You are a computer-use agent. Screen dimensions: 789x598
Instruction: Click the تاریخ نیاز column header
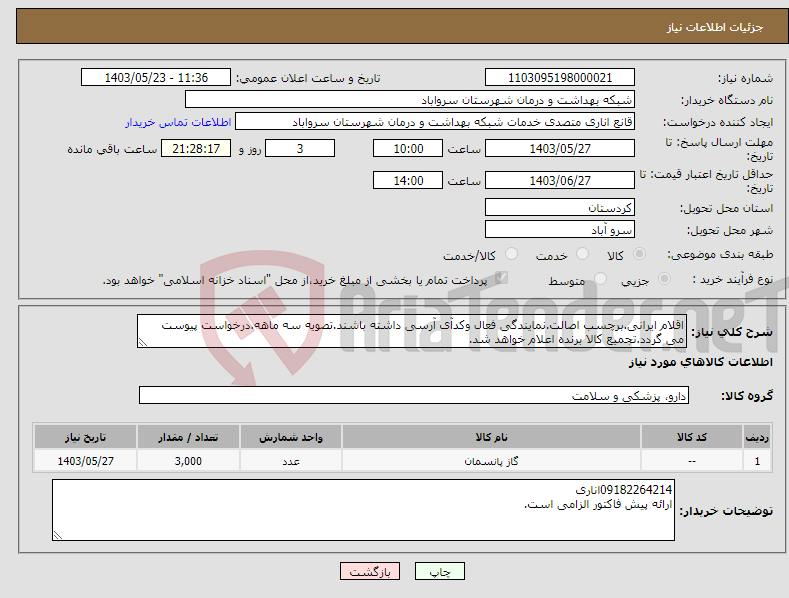pyautogui.click(x=85, y=437)
